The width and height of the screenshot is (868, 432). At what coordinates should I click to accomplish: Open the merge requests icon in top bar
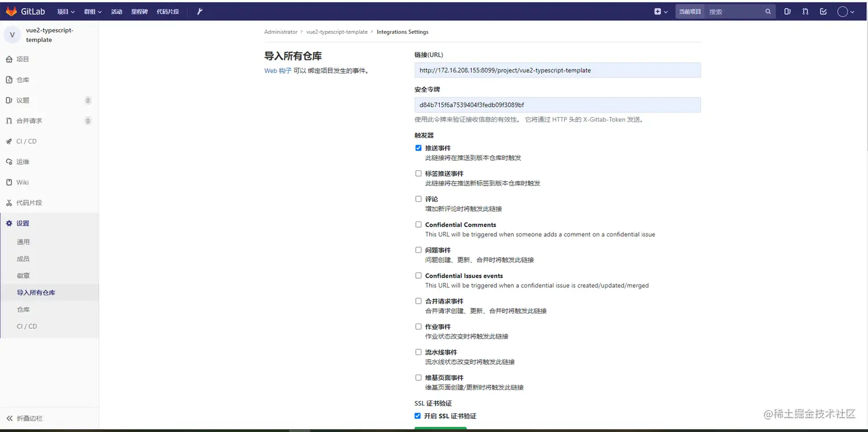click(806, 11)
